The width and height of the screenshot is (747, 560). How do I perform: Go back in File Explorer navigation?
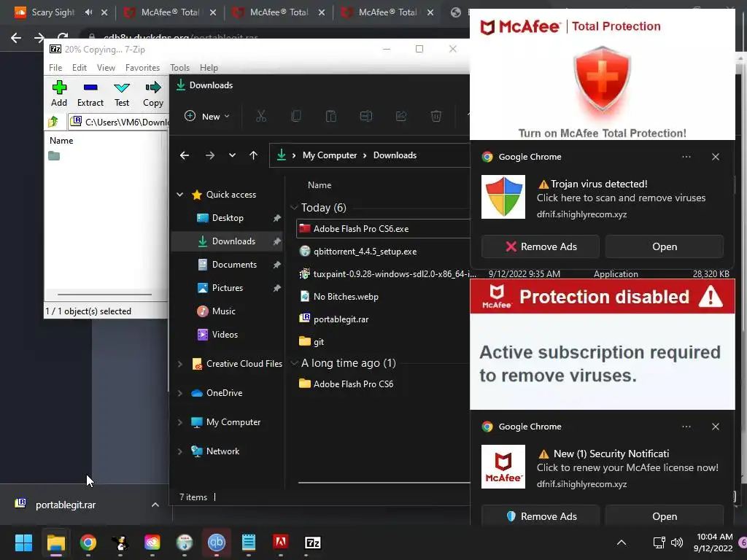(185, 155)
